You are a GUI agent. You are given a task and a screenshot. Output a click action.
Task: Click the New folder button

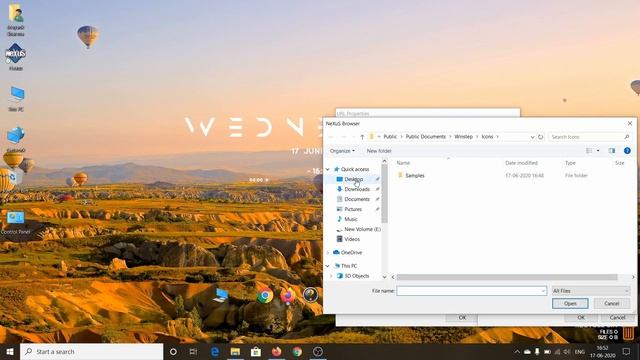pos(379,151)
